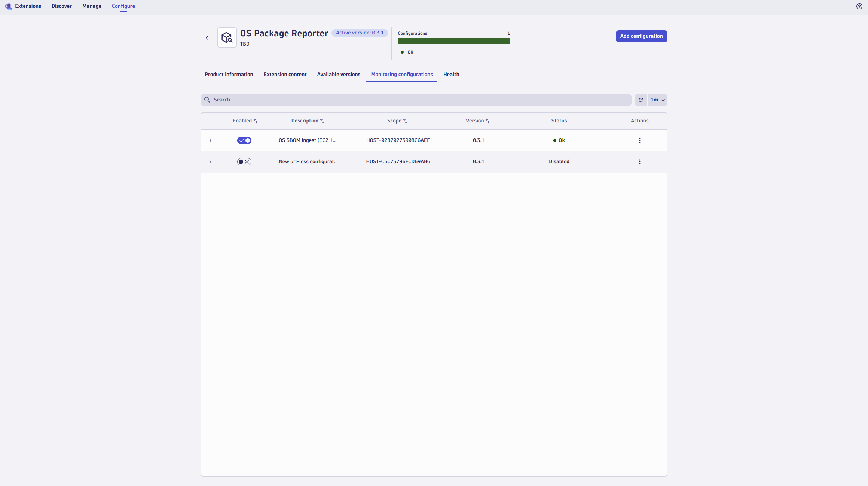Screen dimensions: 868x486
Task: Toggle sorting on the Enabled column
Action: [x=245, y=121]
